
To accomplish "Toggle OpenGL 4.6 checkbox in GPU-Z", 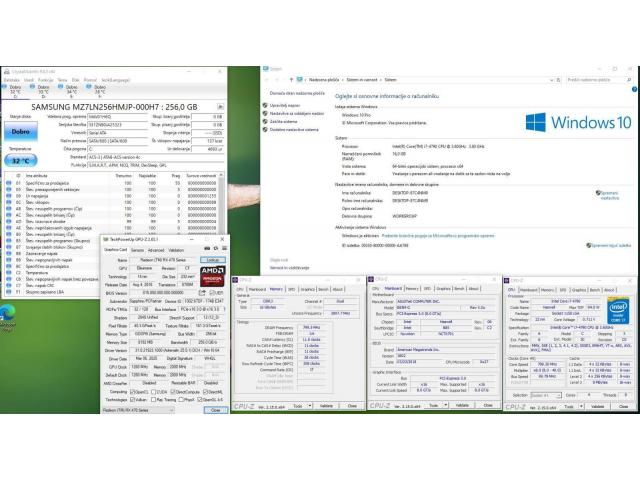I will pyautogui.click(x=200, y=400).
